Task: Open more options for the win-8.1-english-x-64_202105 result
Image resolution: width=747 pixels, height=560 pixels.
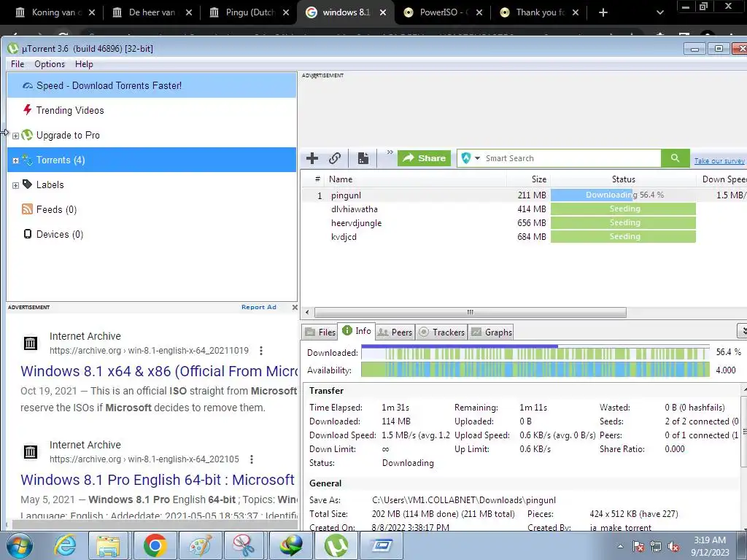Action: pos(252,459)
